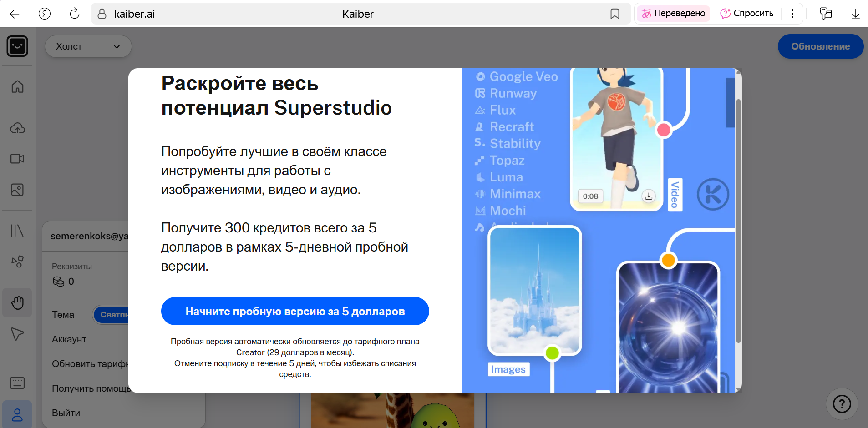Image resolution: width=868 pixels, height=428 pixels.
Task: Open keyboard shortcuts icon in sidebar
Action: pos(17,383)
